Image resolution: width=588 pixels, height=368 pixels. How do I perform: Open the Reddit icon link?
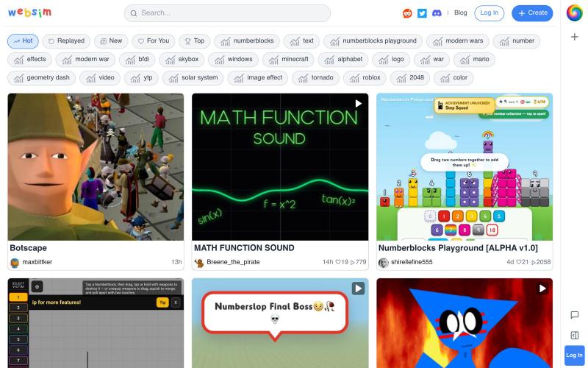click(407, 13)
